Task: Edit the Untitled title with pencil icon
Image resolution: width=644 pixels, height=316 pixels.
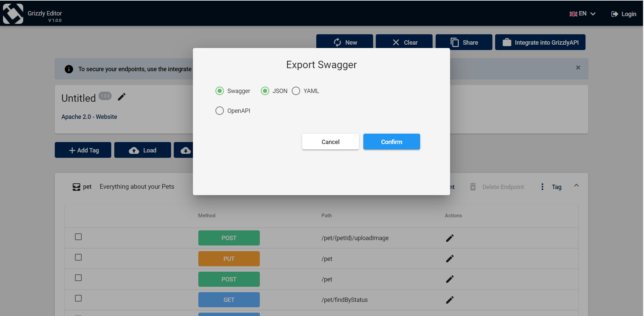Action: [122, 97]
